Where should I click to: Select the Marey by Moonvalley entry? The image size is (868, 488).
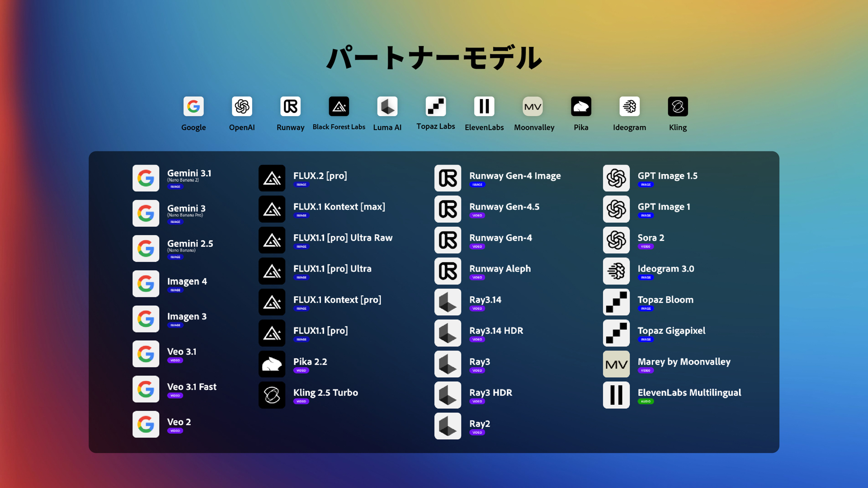coord(684,362)
